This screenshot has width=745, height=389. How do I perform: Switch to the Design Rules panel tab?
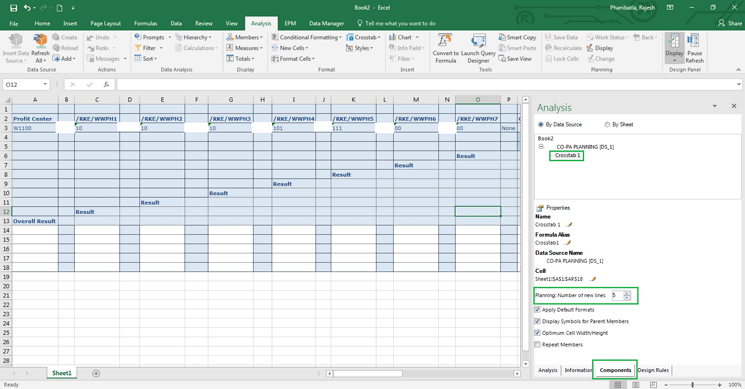tap(653, 370)
